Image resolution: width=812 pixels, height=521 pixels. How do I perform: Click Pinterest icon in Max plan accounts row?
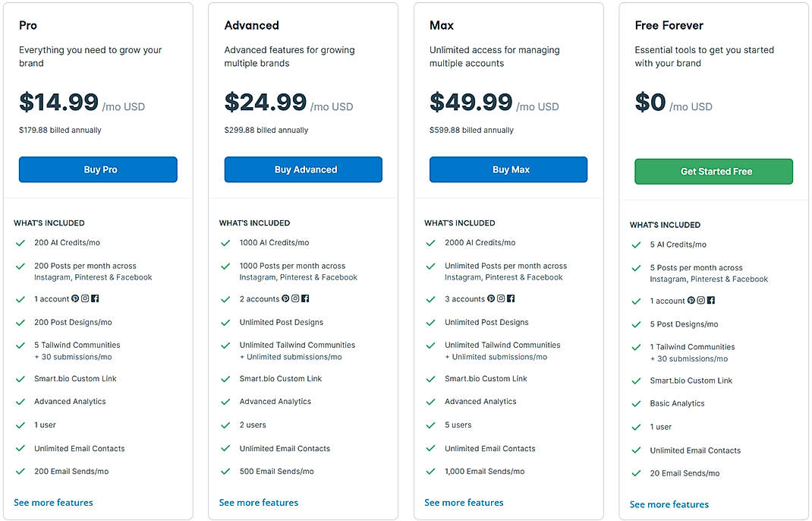pyautogui.click(x=491, y=299)
